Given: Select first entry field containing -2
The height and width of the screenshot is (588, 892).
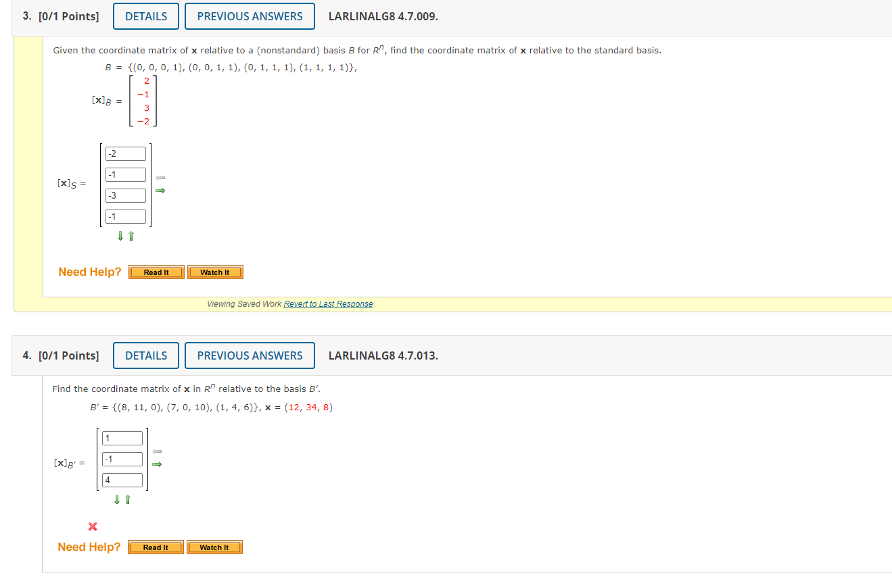Looking at the screenshot, I should [126, 154].
